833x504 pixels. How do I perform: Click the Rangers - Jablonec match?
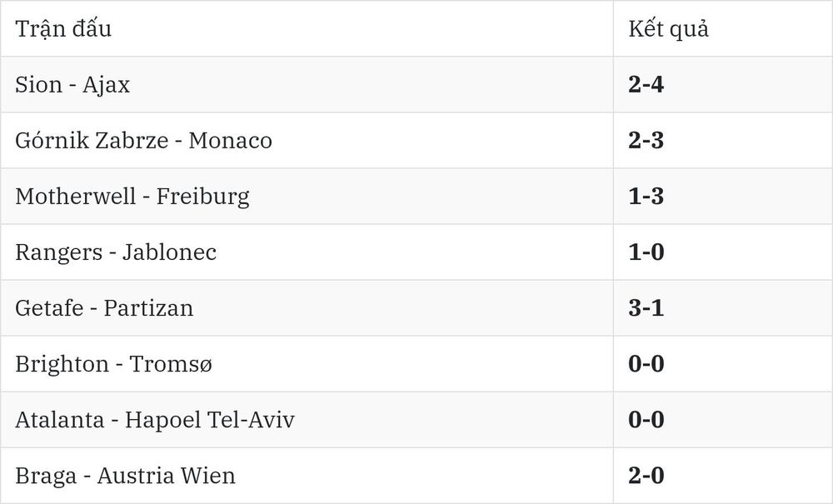coord(307,252)
